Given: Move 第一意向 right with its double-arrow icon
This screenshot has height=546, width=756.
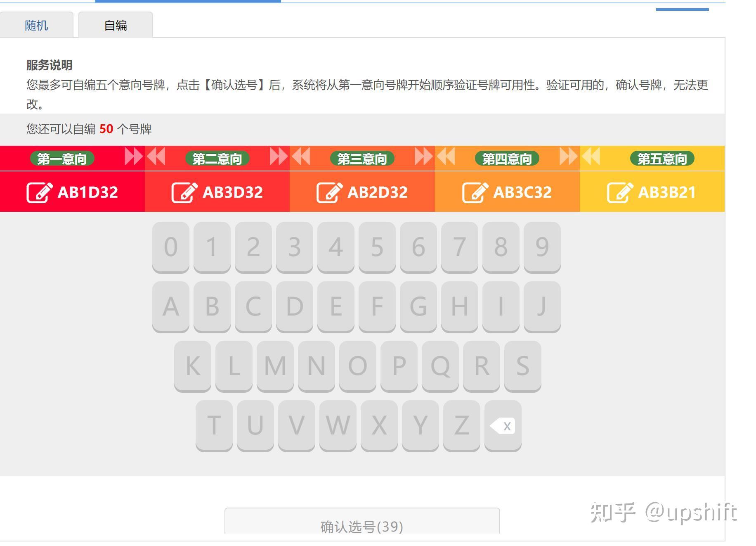Looking at the screenshot, I should (134, 157).
